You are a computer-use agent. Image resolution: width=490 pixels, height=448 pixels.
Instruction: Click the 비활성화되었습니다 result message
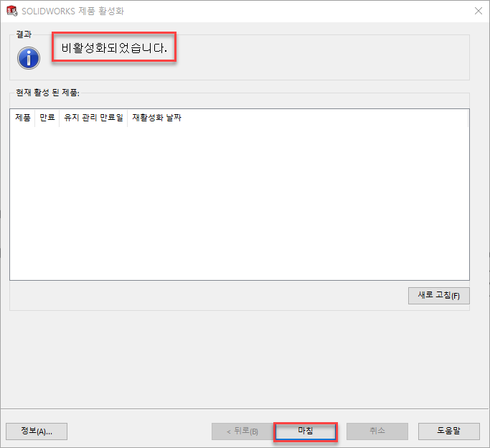114,48
